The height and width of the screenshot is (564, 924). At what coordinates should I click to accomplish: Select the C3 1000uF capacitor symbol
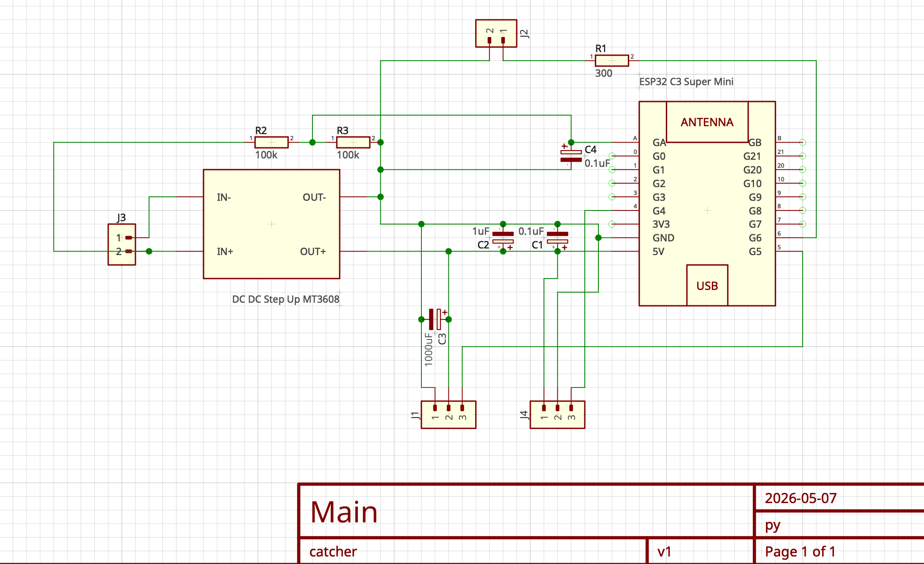[x=435, y=319]
